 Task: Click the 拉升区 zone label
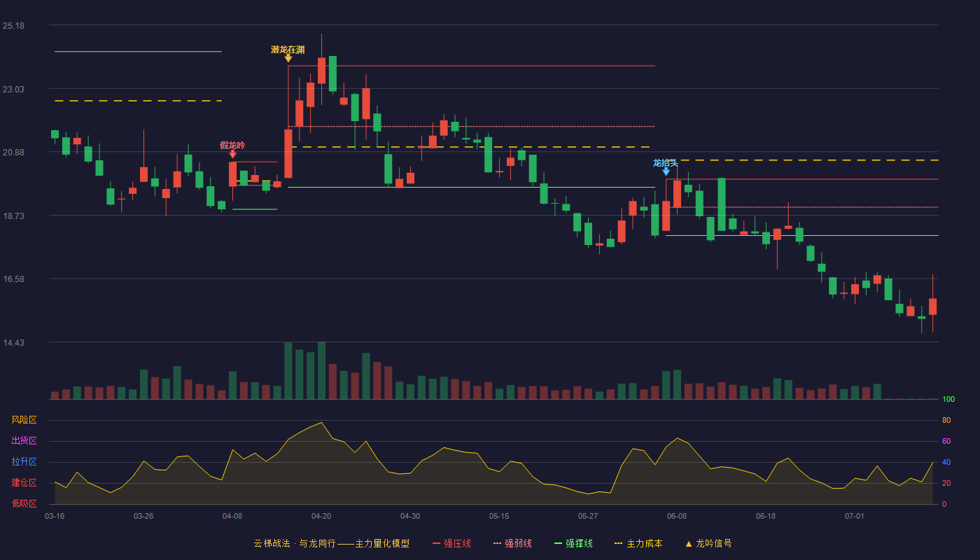(24, 462)
